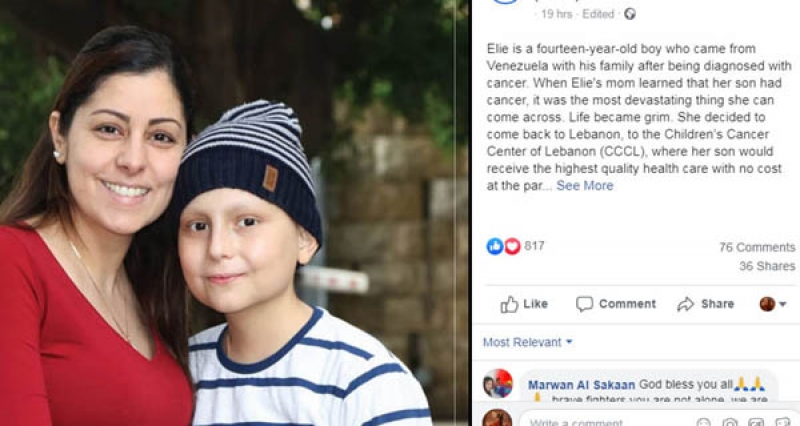
Task: Open the profile selector dropdown beside Share
Action: (773, 304)
